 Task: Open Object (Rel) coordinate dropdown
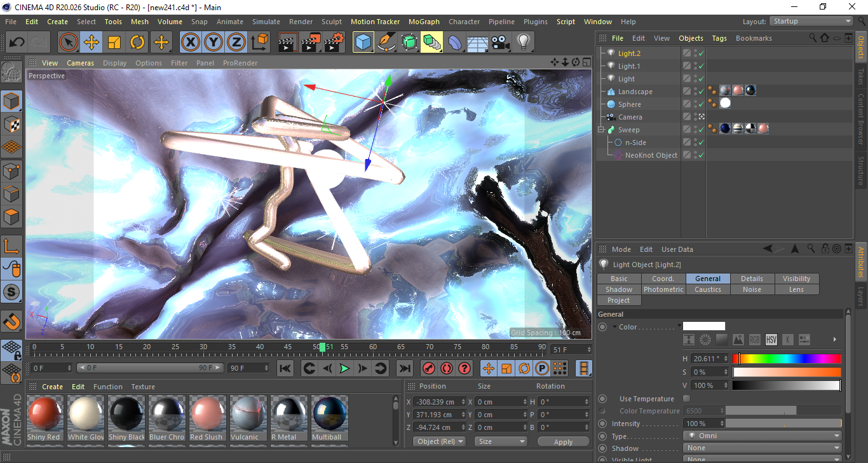439,441
